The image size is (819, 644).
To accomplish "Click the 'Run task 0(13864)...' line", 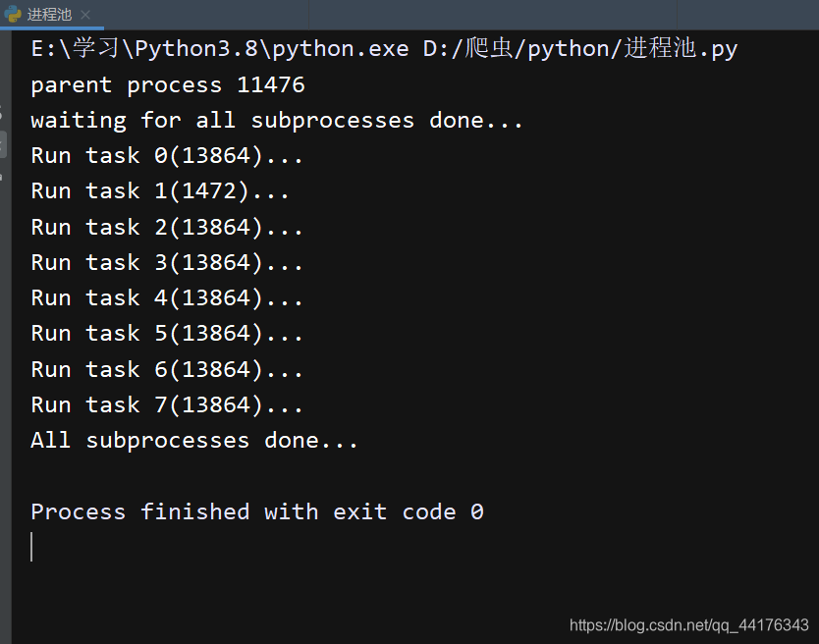I will (x=167, y=156).
